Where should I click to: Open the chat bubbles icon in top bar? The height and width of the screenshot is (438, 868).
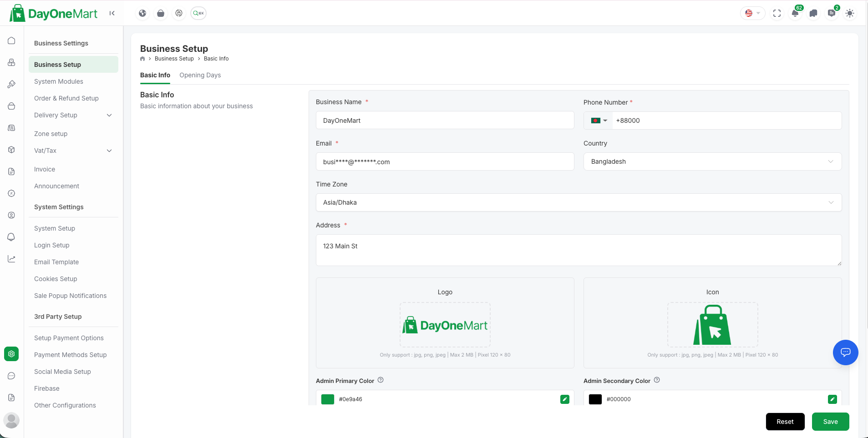[x=813, y=13]
